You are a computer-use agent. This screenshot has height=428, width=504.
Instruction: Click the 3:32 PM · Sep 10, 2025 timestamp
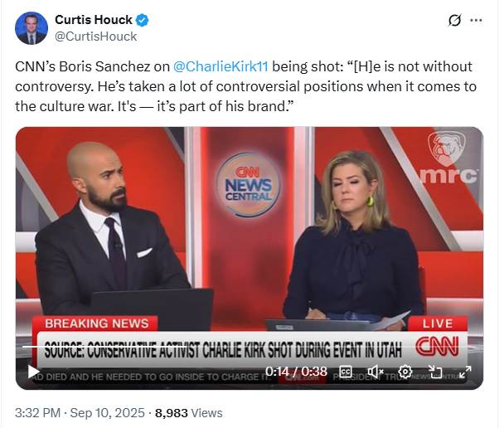(80, 413)
